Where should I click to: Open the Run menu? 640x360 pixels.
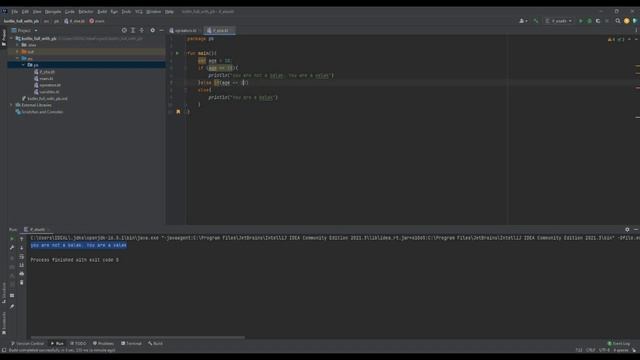[114, 12]
